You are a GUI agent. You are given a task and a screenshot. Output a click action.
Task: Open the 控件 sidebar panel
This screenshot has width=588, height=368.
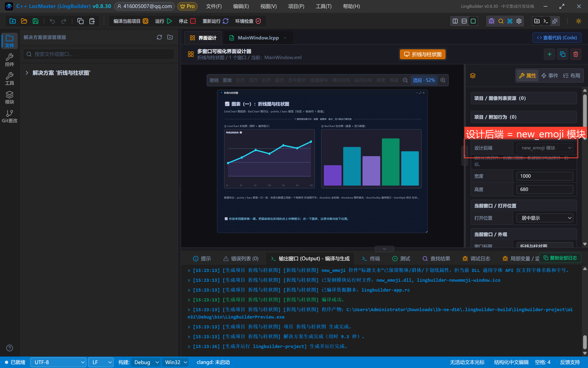pos(9,60)
